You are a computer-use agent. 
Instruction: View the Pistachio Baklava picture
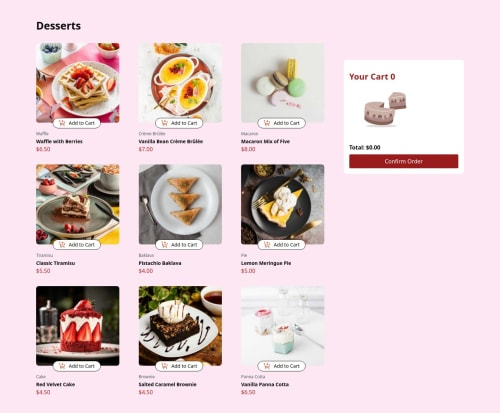coord(180,204)
